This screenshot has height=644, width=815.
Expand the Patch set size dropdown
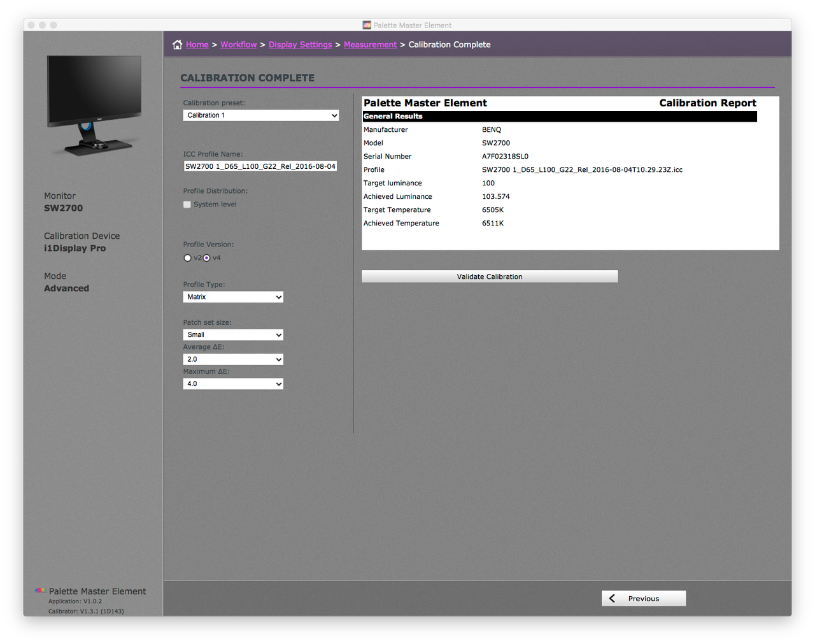[x=233, y=334]
